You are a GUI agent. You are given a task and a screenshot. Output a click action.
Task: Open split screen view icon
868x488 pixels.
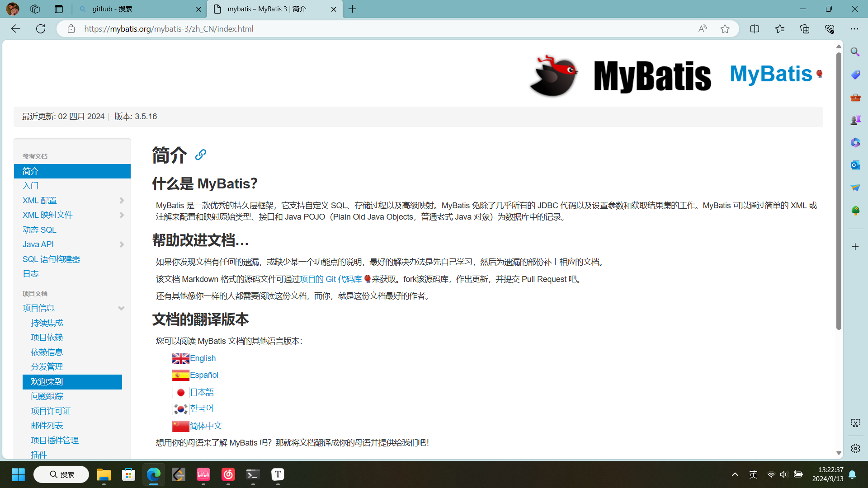755,29
